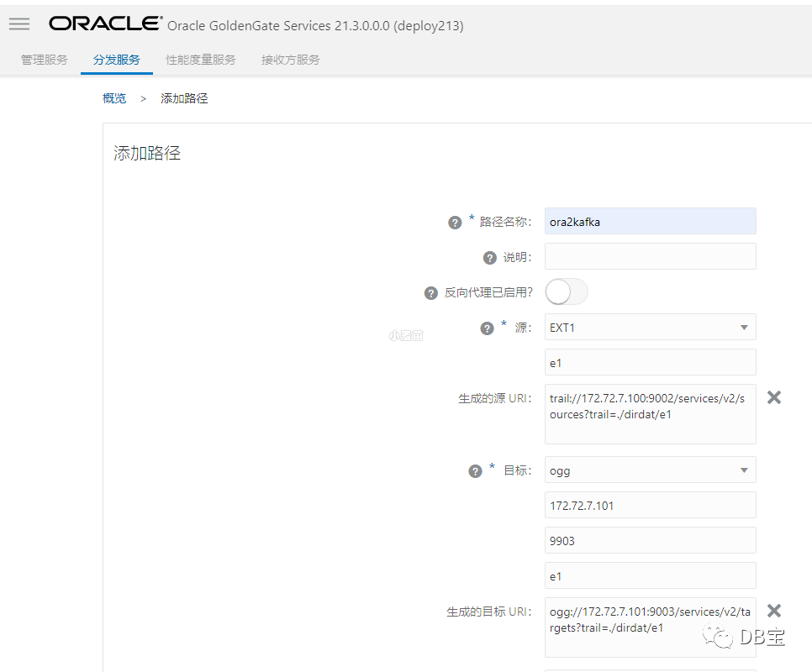Click the generated source URI text area
Screen dimensions: 812x672
pyautogui.click(x=650, y=414)
